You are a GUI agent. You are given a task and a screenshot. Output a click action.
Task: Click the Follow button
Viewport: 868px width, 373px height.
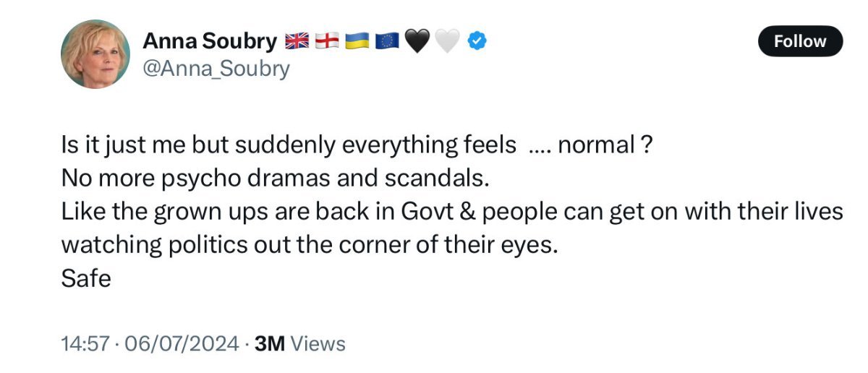(800, 41)
